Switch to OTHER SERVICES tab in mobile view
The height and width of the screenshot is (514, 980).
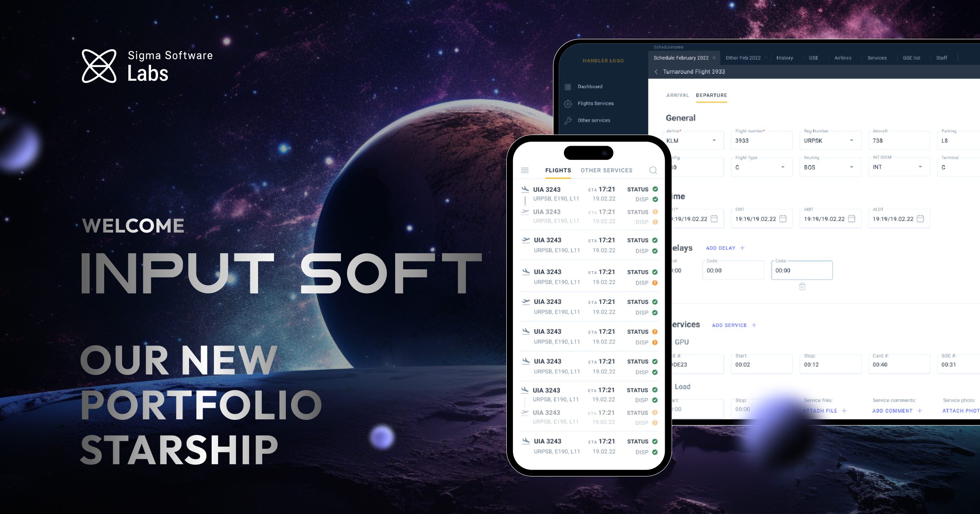(x=607, y=170)
